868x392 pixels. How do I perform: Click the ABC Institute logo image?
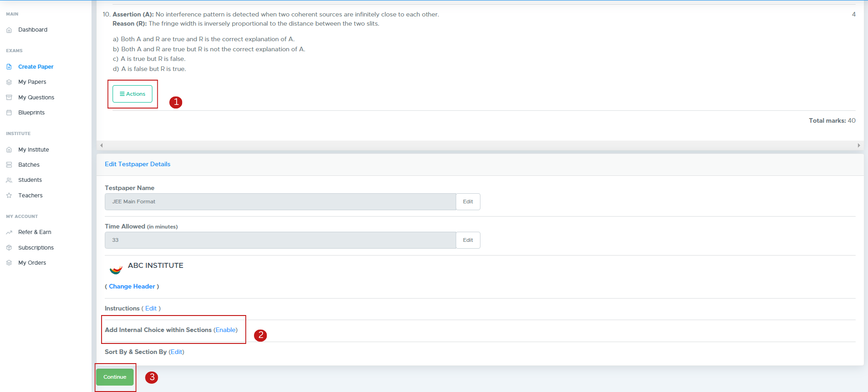116,269
